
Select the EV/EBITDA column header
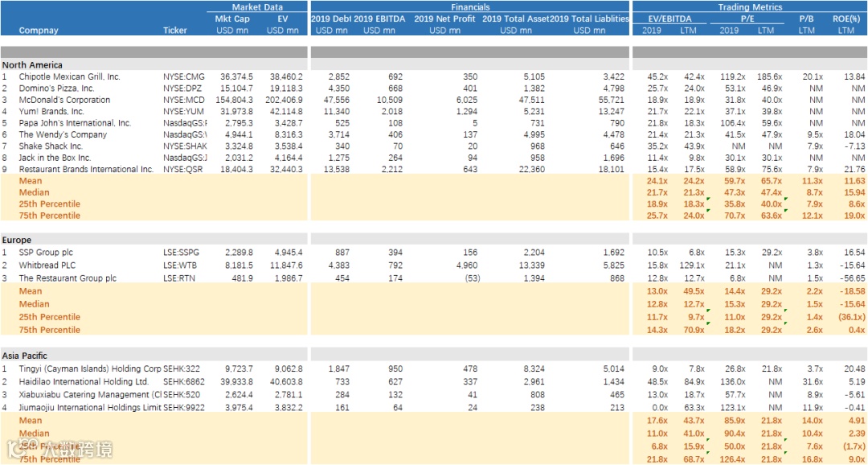671,19
